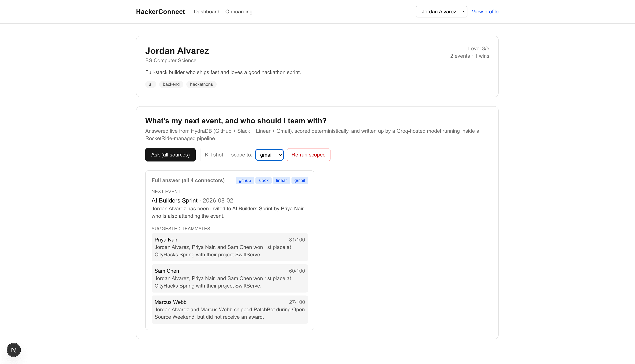
Task: Open the gmail scope dropdown
Action: 269,155
